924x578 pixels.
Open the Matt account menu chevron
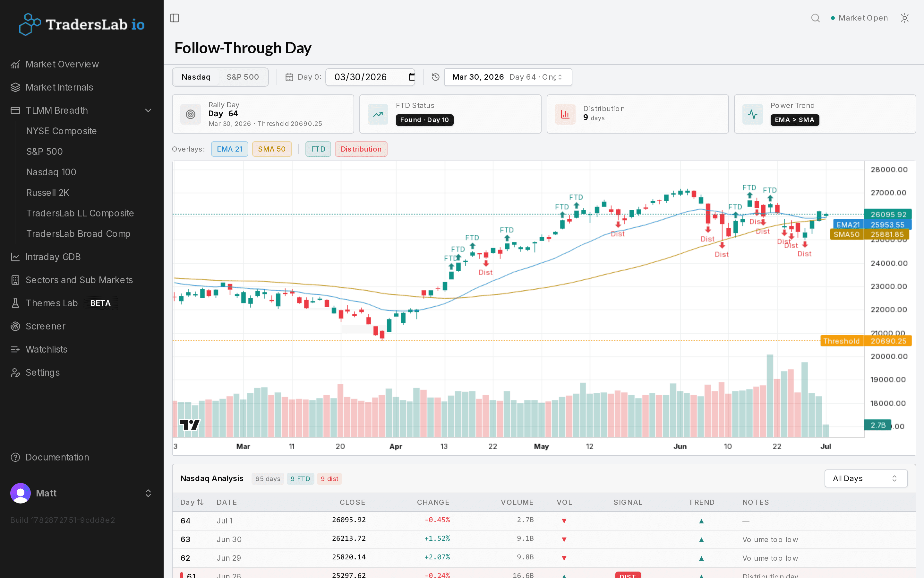point(148,493)
